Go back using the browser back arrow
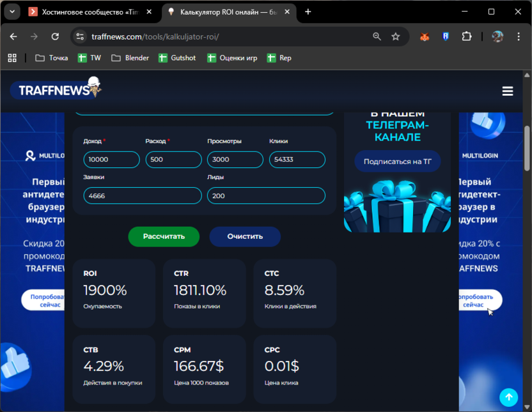This screenshot has height=412, width=532. tap(13, 36)
